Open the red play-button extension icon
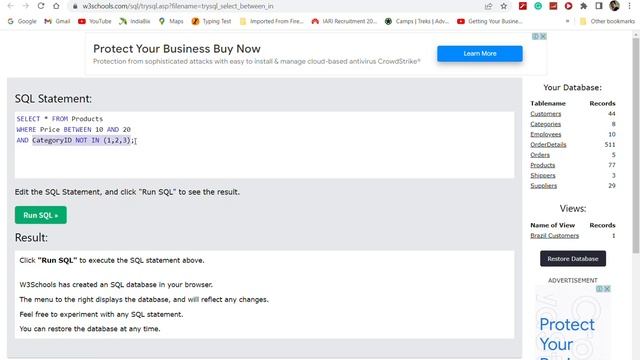This screenshot has height=360, width=640. [568, 6]
